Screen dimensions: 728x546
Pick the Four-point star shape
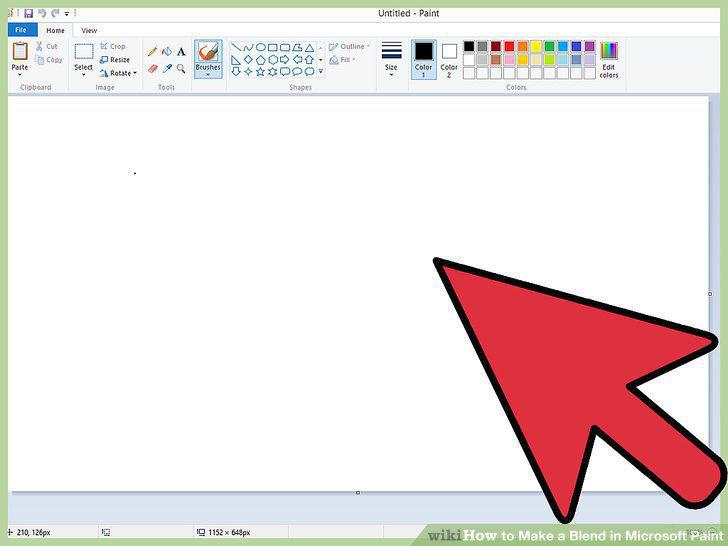coord(248,72)
